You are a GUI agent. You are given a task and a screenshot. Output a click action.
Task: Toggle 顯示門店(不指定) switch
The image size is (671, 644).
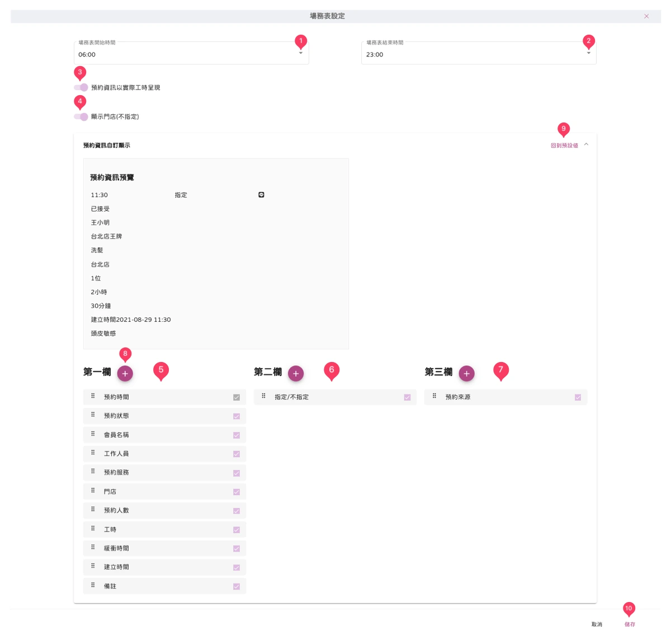click(81, 116)
